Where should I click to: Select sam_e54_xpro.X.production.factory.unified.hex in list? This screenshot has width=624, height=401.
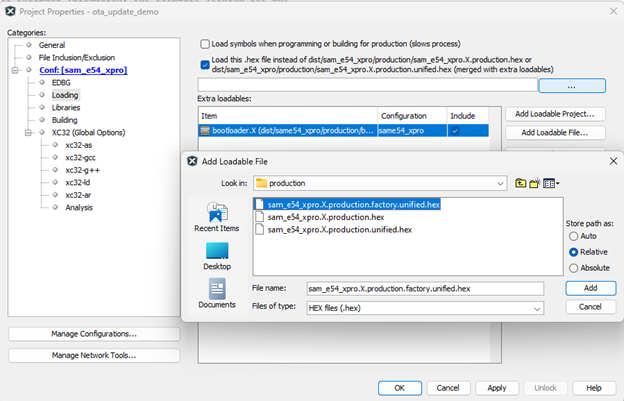pyautogui.click(x=347, y=204)
